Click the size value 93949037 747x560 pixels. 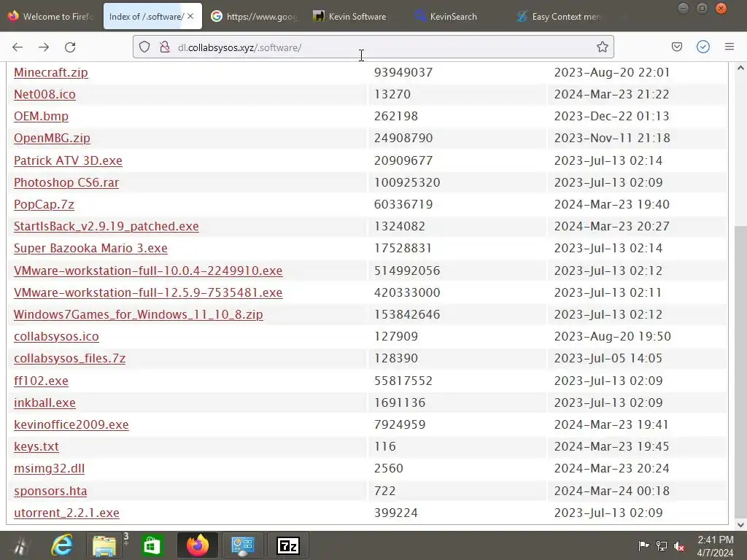pyautogui.click(x=403, y=72)
